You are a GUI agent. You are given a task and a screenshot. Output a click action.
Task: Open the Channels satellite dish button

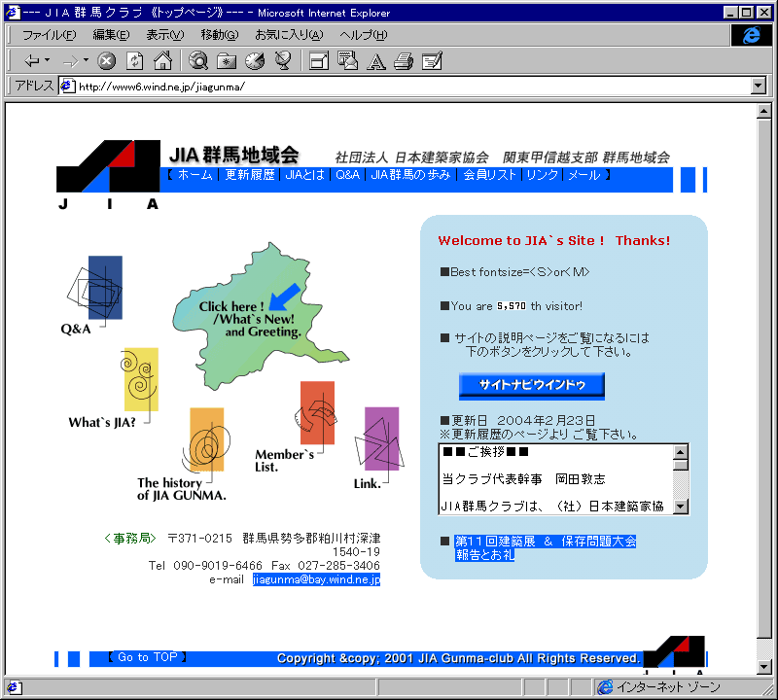283,61
